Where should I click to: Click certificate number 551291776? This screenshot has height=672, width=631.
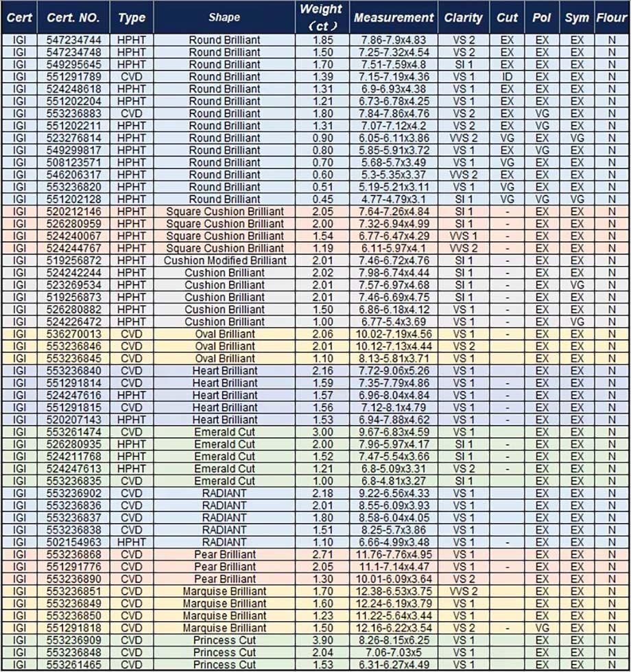pos(74,567)
